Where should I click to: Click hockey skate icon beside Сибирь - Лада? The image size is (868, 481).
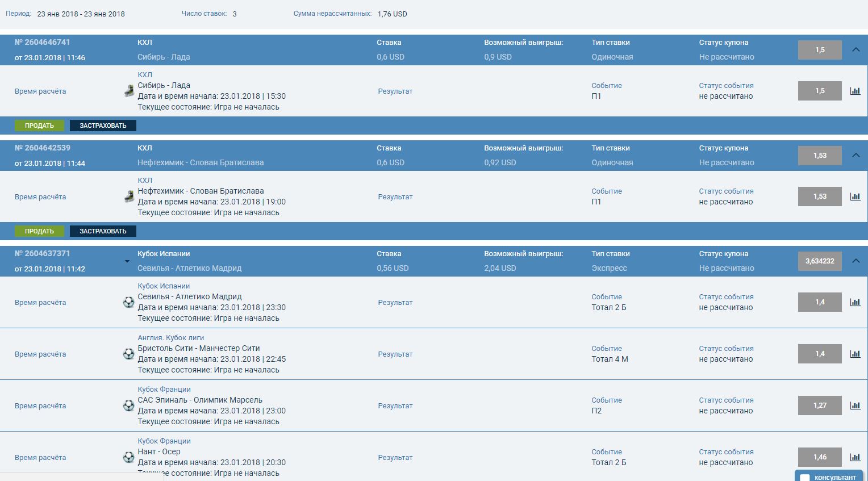click(x=129, y=91)
